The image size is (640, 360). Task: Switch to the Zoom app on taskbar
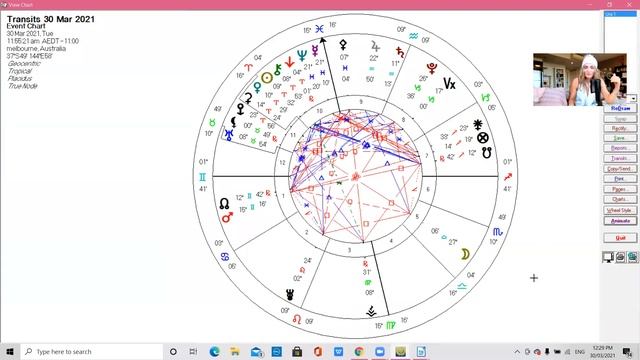(x=380, y=351)
